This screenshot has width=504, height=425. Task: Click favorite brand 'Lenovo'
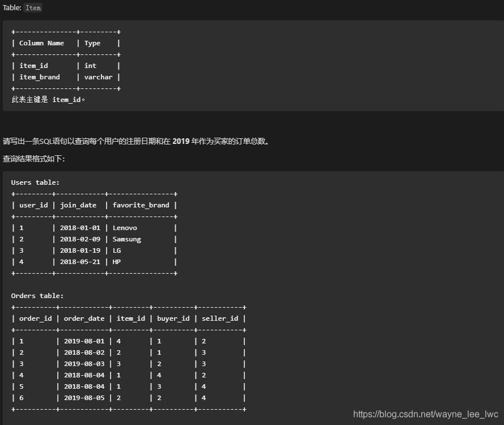click(125, 228)
